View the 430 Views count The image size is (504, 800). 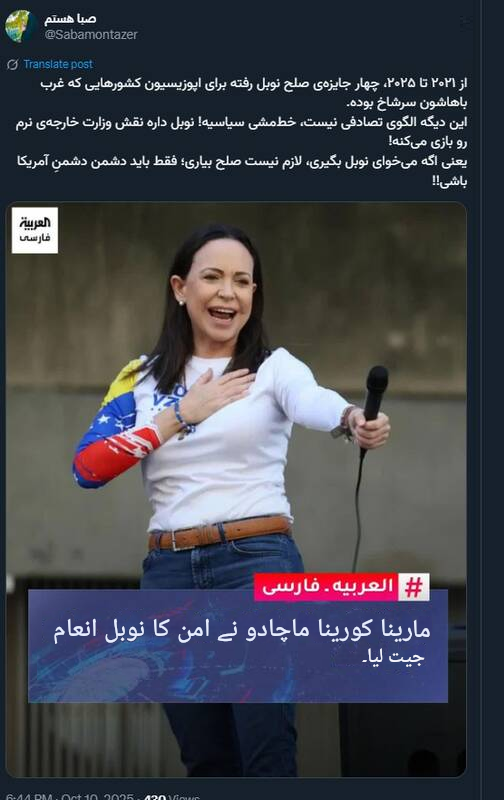pyautogui.click(x=172, y=796)
